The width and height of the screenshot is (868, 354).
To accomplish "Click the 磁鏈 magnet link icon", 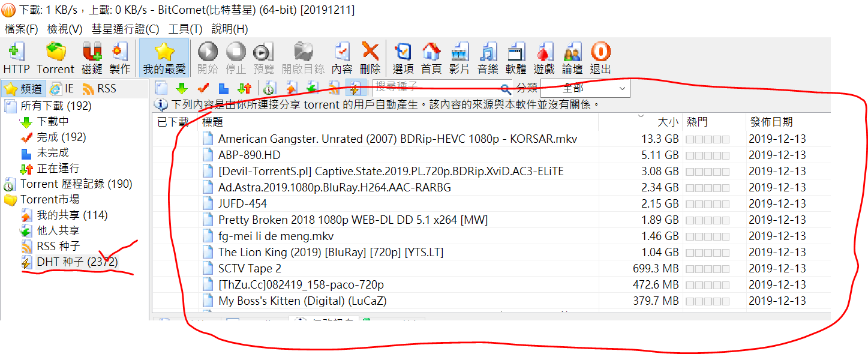I will tap(92, 58).
